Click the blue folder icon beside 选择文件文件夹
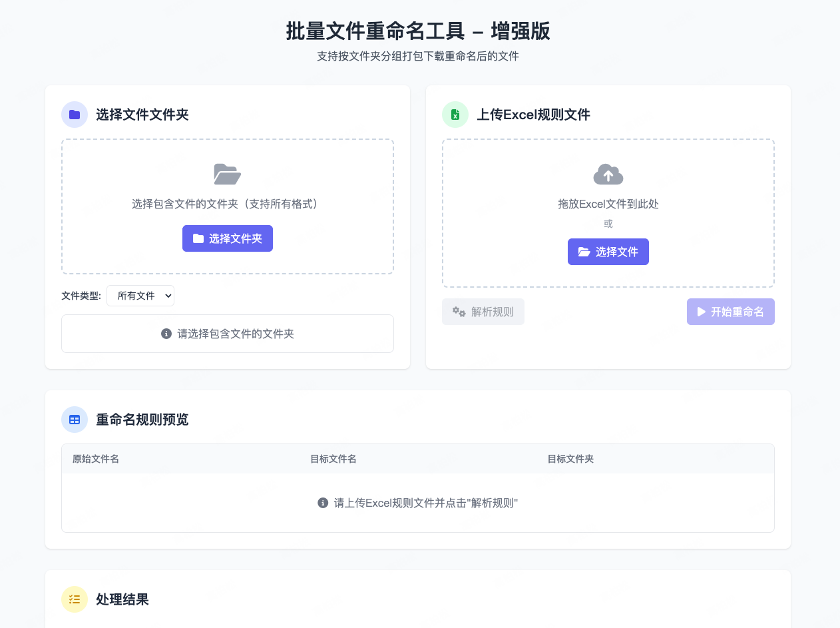840x628 pixels. point(75,115)
